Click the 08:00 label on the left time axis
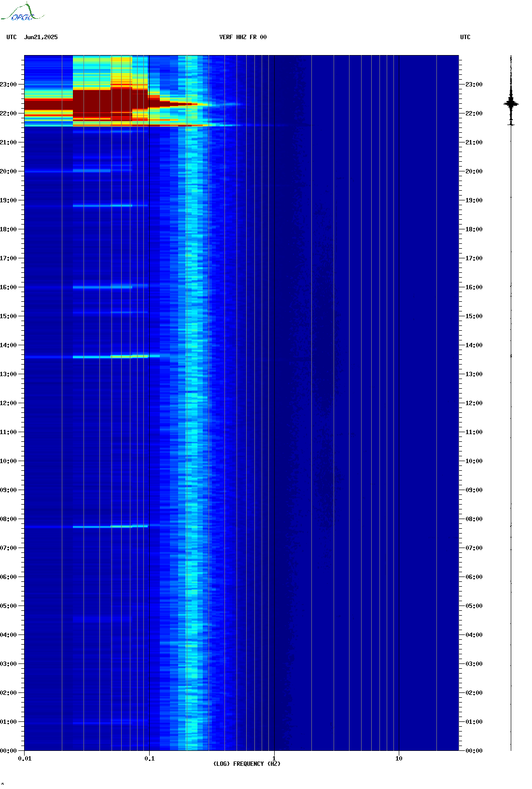Viewport: 532px width, 789px height. (x=8, y=519)
